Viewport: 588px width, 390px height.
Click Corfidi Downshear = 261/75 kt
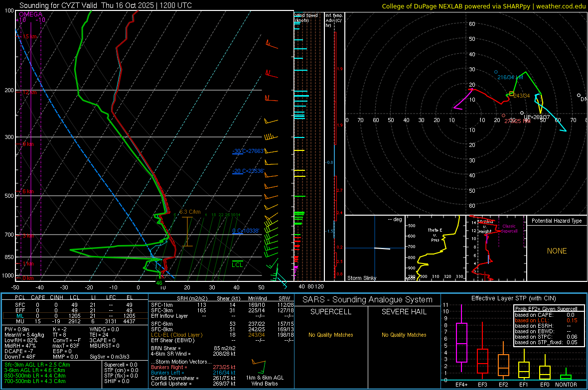pyautogui.click(x=193, y=379)
